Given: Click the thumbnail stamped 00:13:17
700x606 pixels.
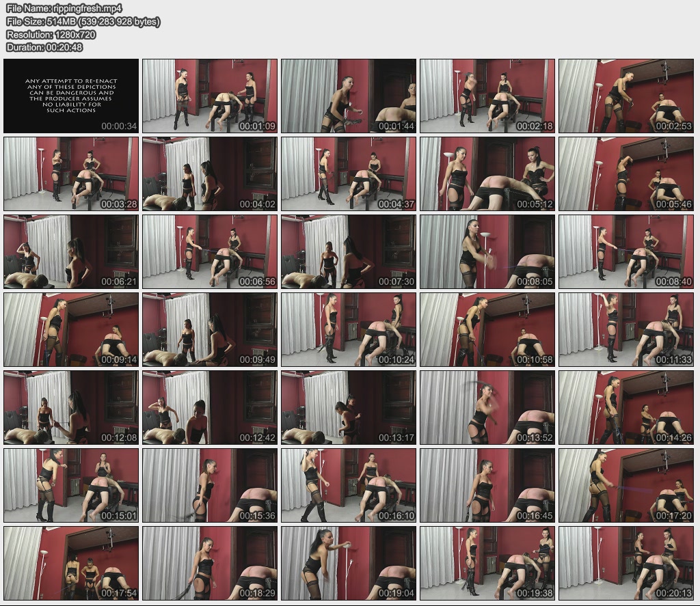Looking at the screenshot, I should (349, 407).
